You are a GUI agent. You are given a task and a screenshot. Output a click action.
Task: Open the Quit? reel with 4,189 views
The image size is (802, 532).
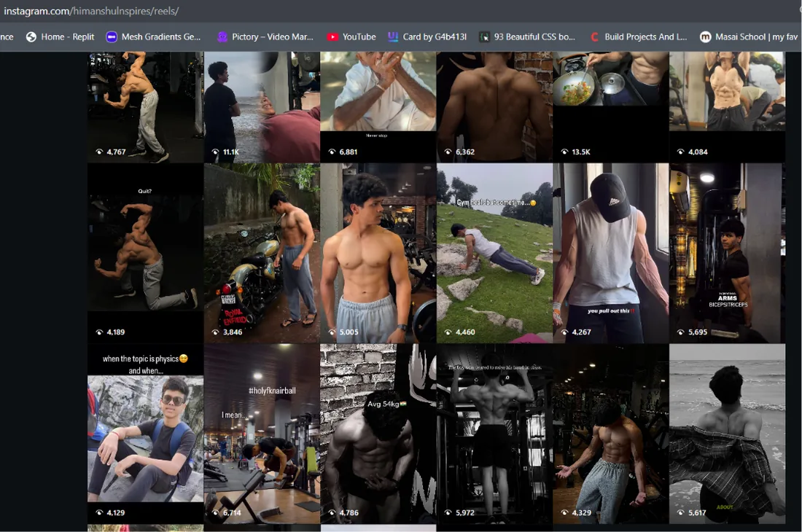pyautogui.click(x=145, y=253)
